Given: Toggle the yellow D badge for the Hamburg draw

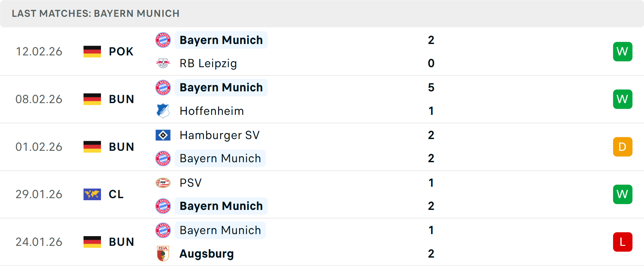Looking at the screenshot, I should click(x=623, y=146).
